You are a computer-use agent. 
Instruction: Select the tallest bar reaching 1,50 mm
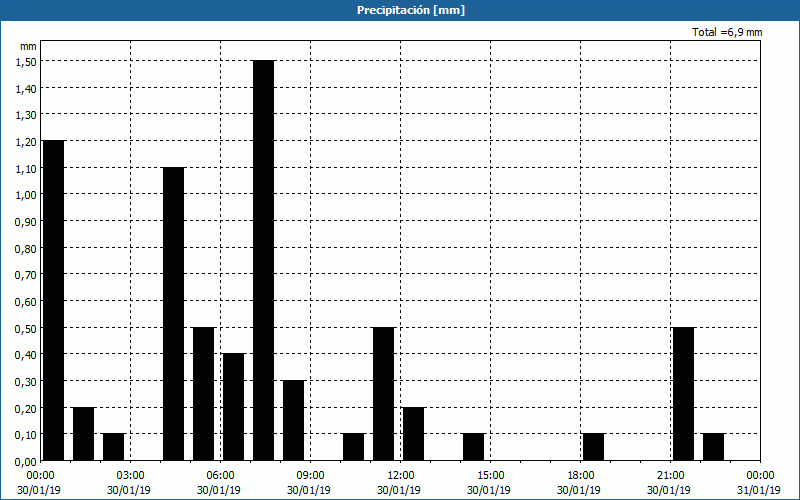263,261
